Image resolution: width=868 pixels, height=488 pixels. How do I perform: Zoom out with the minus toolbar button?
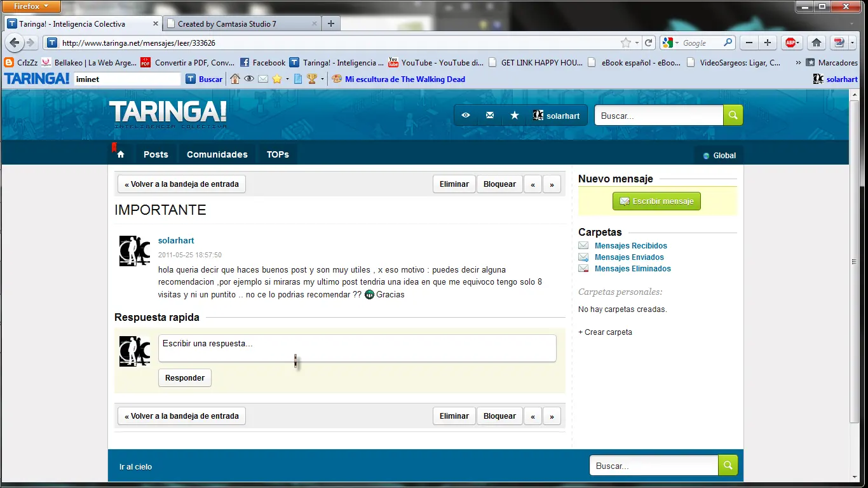point(750,43)
